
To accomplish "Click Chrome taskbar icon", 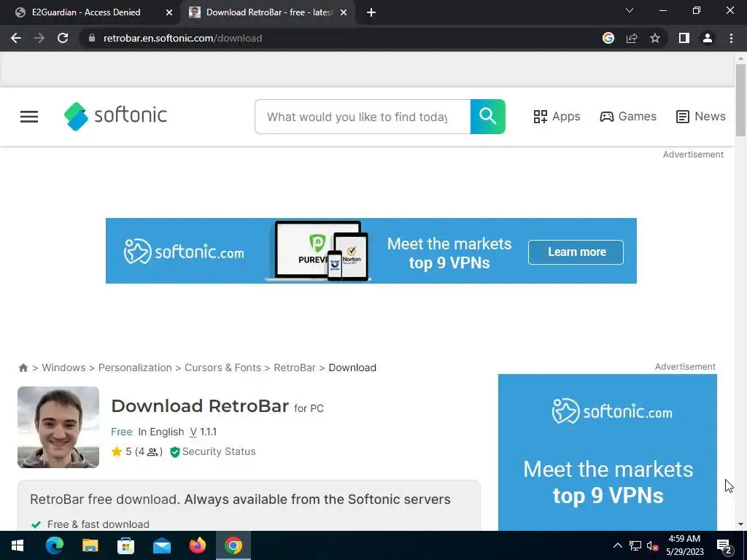I will click(233, 545).
